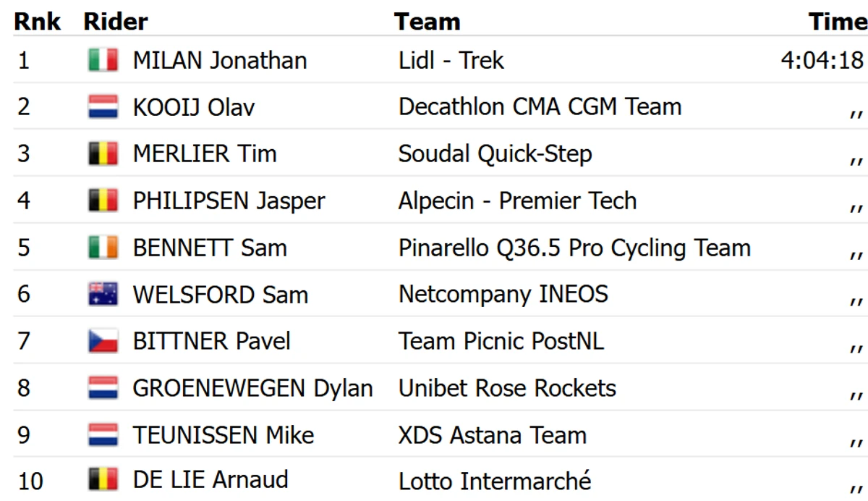
Task: Open rider profile MILAN Jonathan
Action: (220, 60)
